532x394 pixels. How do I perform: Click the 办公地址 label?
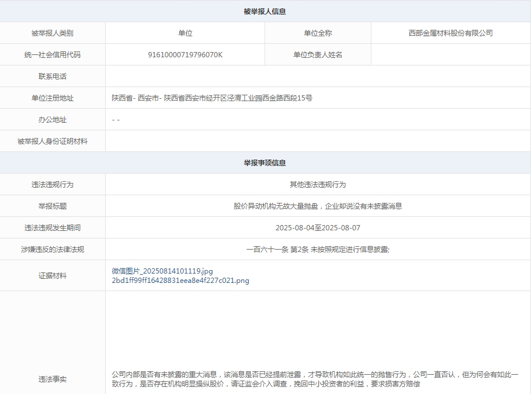coord(52,120)
